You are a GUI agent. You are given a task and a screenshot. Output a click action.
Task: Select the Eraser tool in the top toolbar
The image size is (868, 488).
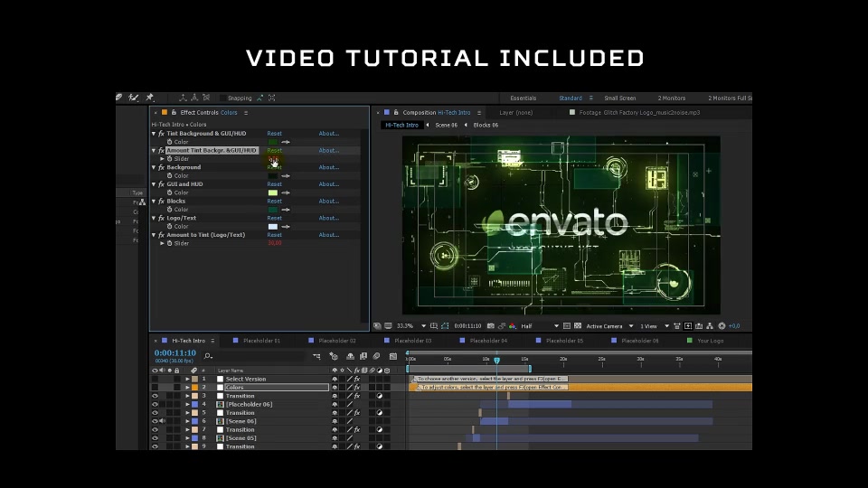119,98
